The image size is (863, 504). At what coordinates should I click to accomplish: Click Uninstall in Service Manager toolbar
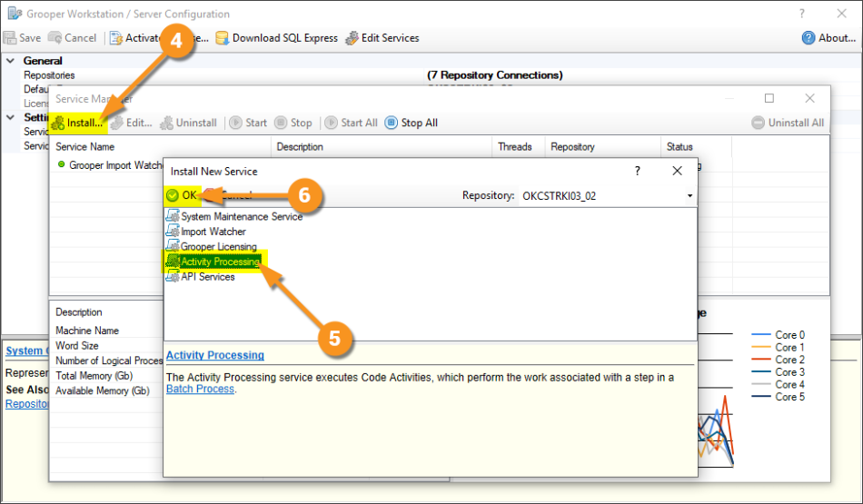189,123
